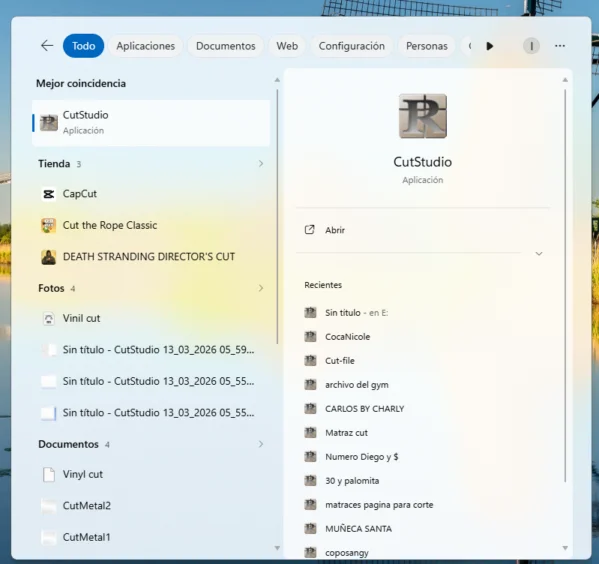Image resolution: width=599 pixels, height=564 pixels.
Task: Open recent file Sin título en E:
Action: (423, 313)
